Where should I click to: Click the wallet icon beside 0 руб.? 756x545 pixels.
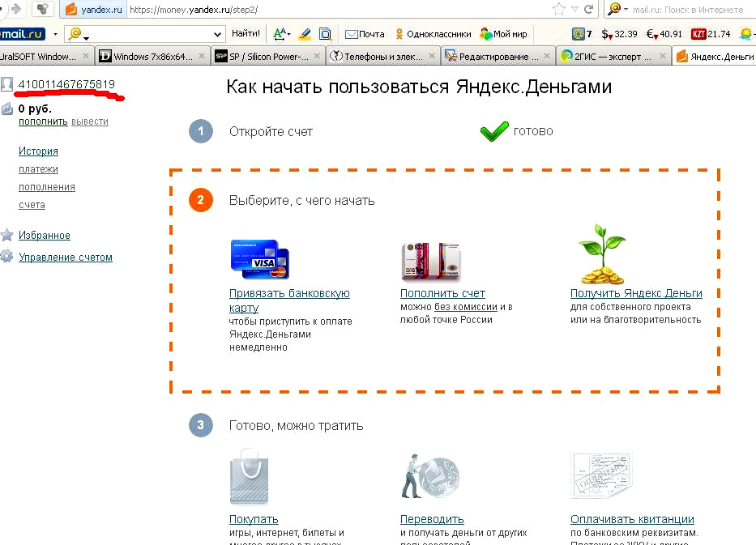7,109
